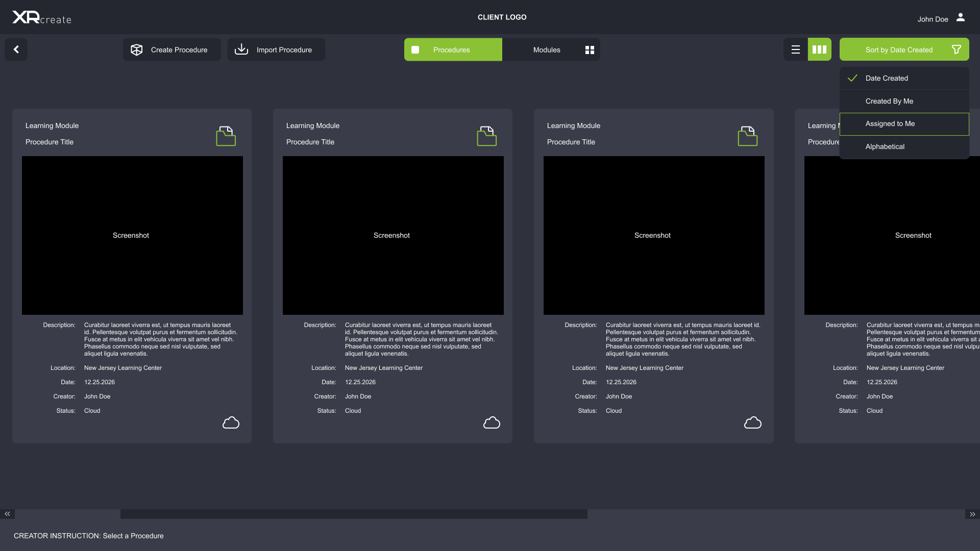Switch to list view layout
Viewport: 980px width, 551px height.
pos(795,49)
